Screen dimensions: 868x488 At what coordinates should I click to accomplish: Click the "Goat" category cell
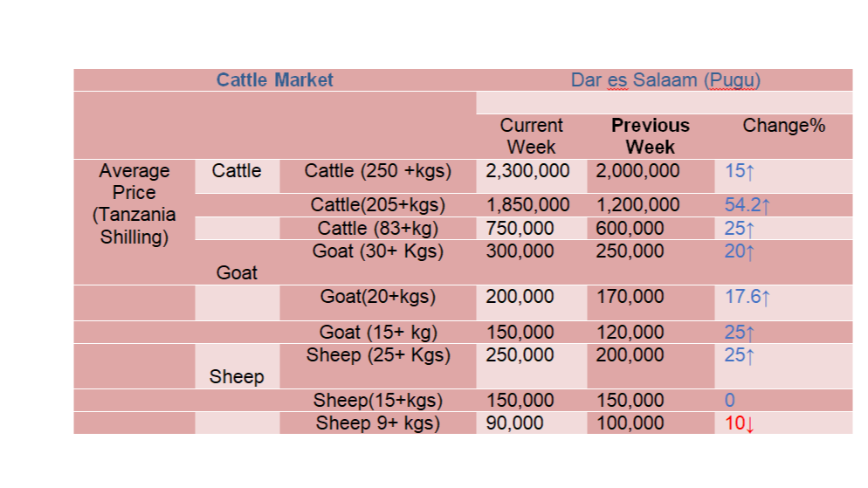point(237,273)
